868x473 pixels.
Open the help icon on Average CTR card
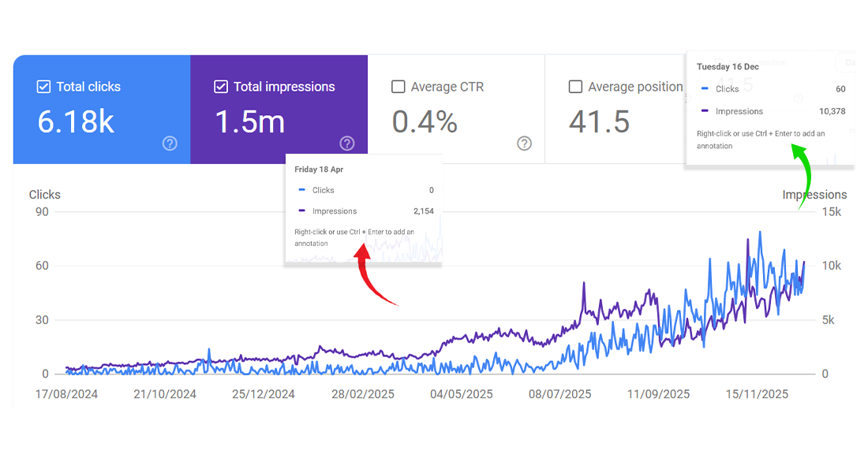pyautogui.click(x=524, y=143)
